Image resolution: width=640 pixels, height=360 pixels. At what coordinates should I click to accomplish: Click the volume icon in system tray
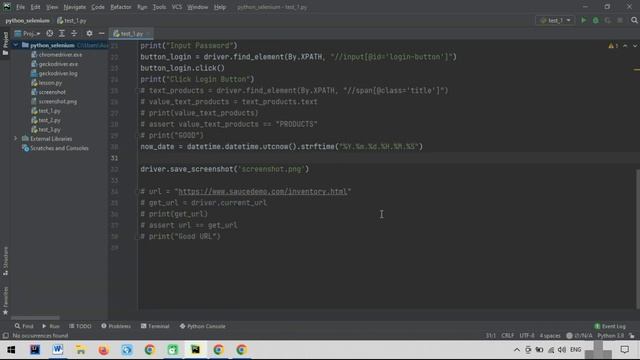pyautogui.click(x=562, y=350)
